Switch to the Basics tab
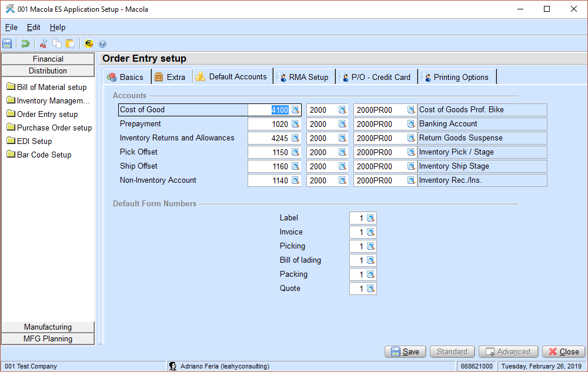The width and height of the screenshot is (588, 372). point(127,77)
